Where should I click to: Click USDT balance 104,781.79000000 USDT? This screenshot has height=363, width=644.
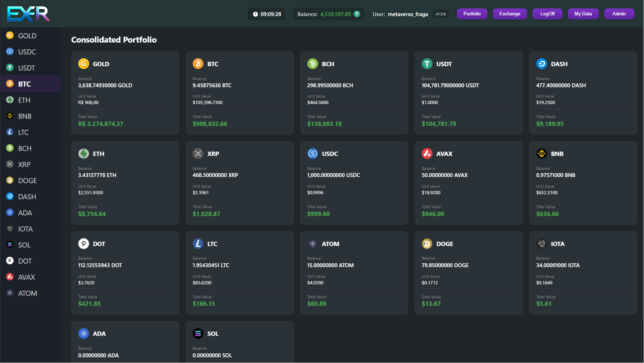tap(450, 85)
